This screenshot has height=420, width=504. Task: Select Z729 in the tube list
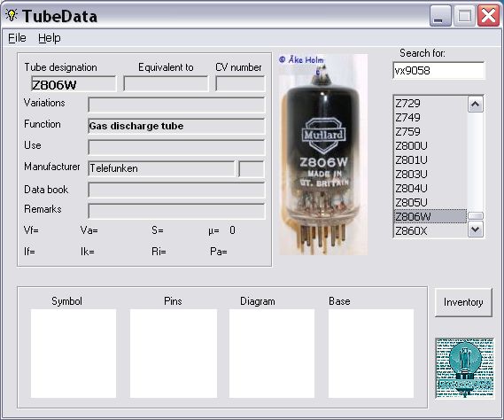tap(430, 104)
